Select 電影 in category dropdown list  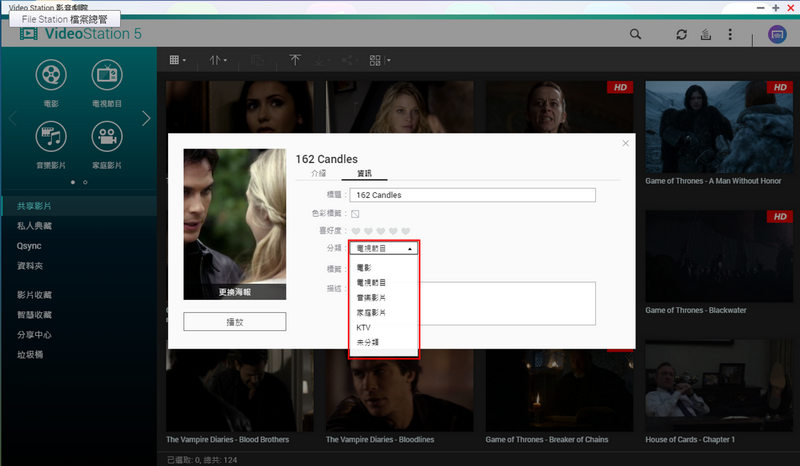coord(384,267)
